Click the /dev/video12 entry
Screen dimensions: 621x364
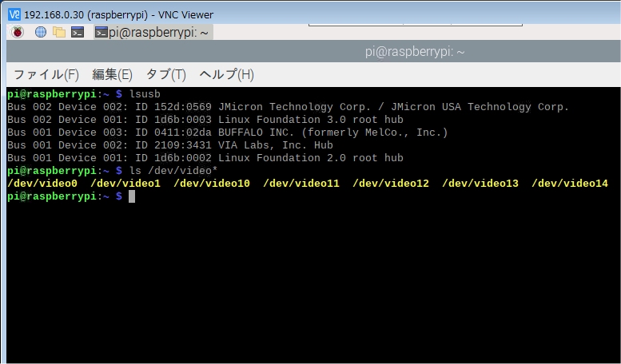391,183
